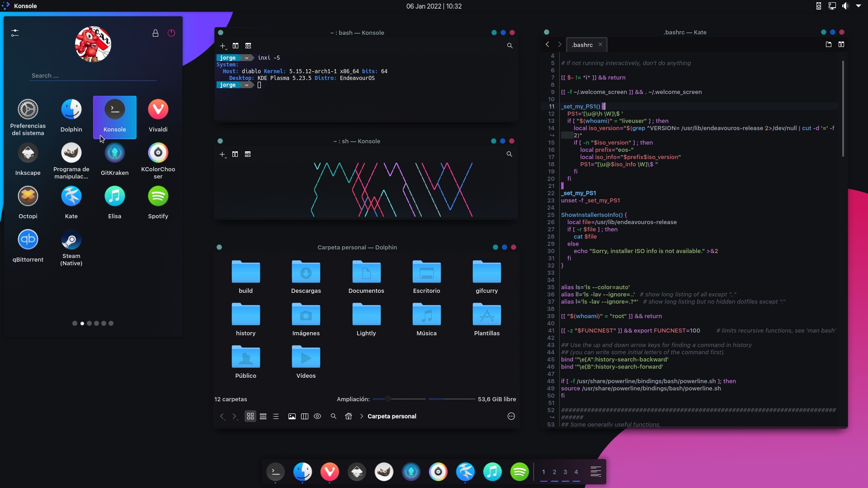Launch Inkscape from the launcher grid
Viewport: 868px width, 488px height.
pyautogui.click(x=28, y=160)
